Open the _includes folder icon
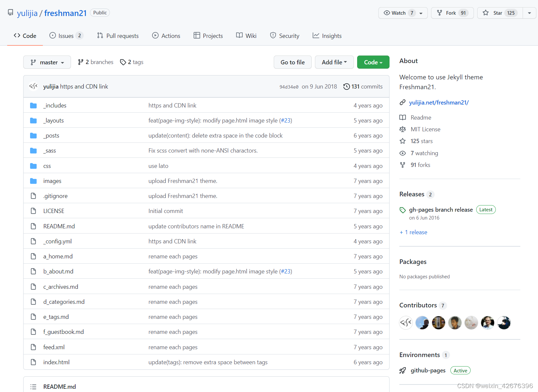Image resolution: width=538 pixels, height=392 pixels. tap(33, 106)
